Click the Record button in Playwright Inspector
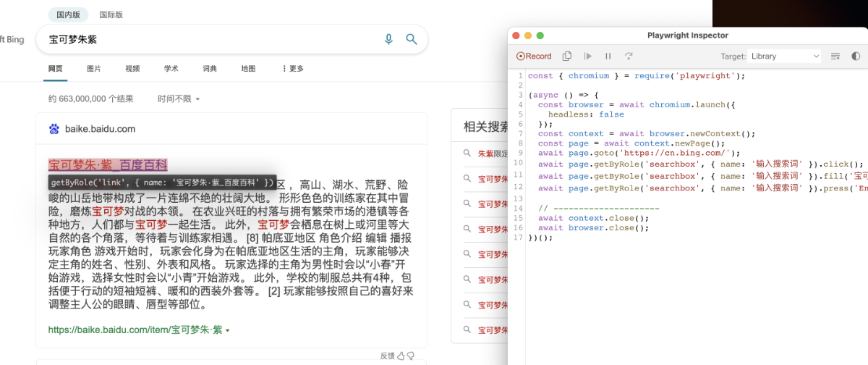868x365 pixels. point(534,56)
